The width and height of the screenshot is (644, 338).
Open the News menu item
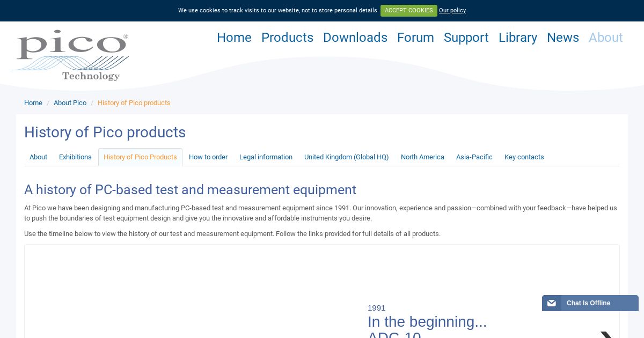pos(563,38)
